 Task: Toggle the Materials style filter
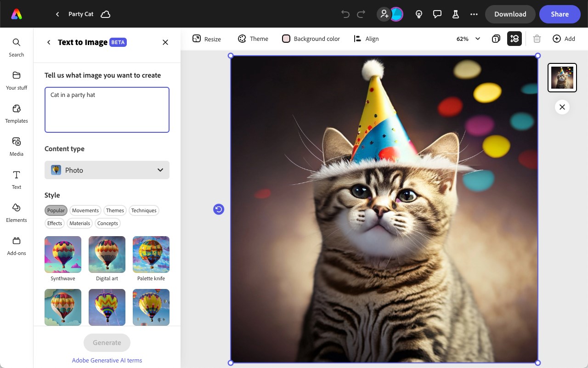[79, 223]
